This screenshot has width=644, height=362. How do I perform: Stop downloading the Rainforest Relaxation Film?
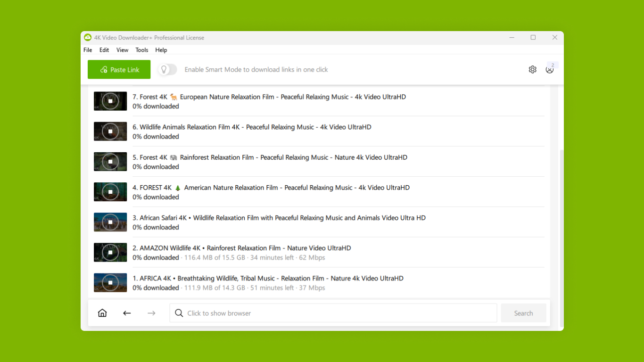click(110, 161)
